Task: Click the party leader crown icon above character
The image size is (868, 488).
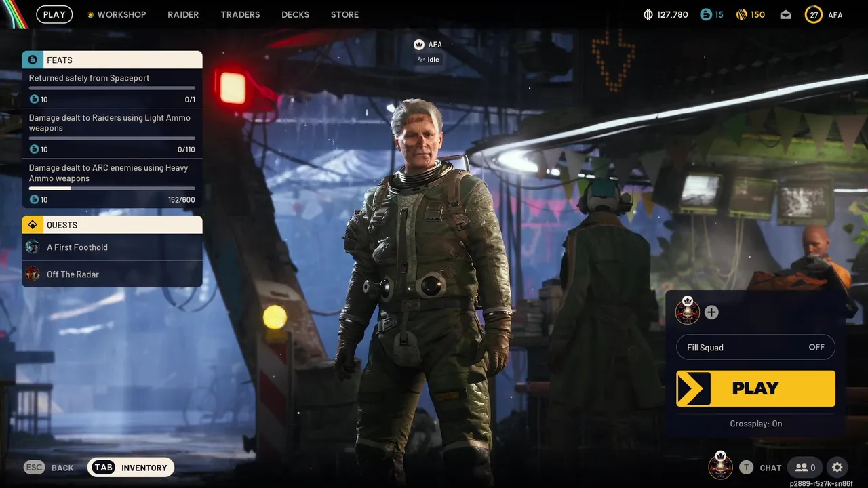Action: [419, 45]
